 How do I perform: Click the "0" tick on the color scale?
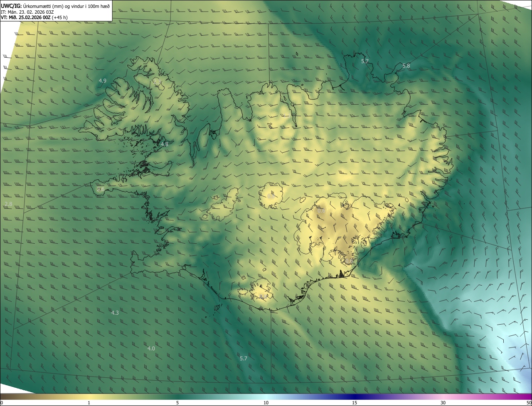tap(2, 403)
